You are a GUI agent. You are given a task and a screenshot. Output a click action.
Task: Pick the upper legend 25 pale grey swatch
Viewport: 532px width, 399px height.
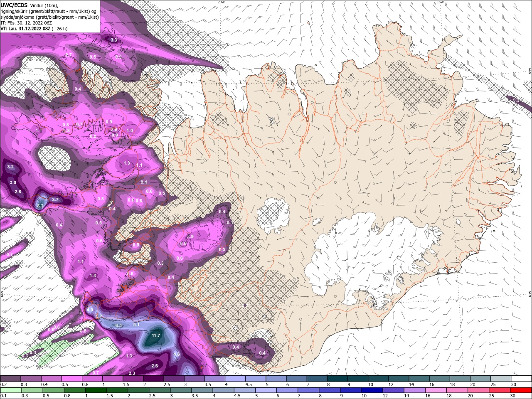coord(501,379)
